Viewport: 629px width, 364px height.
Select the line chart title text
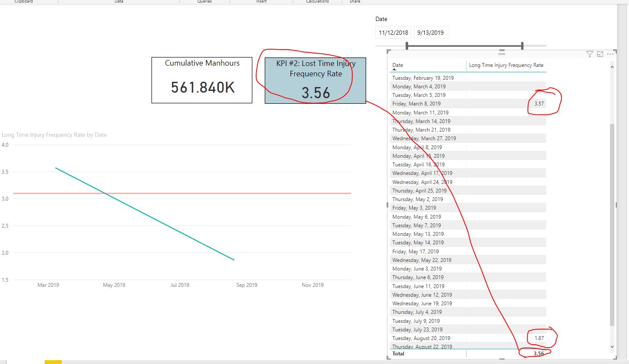pos(54,135)
